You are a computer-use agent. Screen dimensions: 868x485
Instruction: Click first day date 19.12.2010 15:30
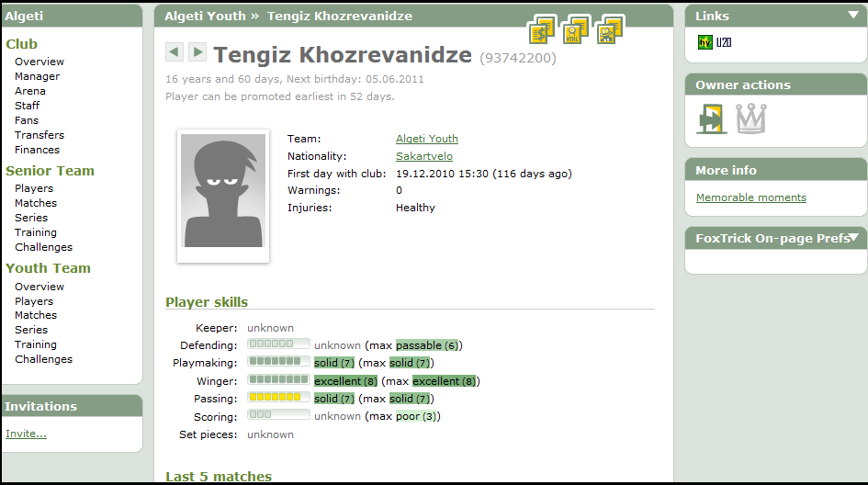443,174
